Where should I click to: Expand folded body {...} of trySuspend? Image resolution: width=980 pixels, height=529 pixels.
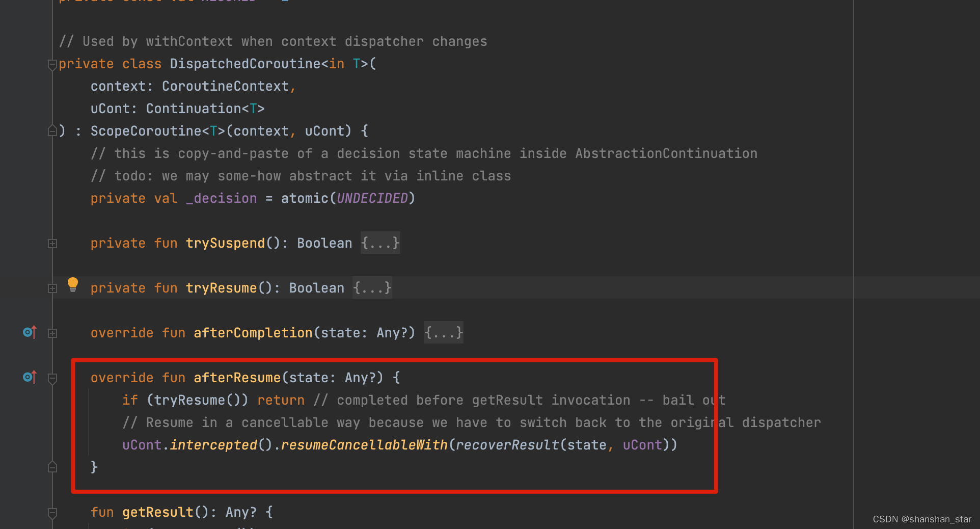(380, 243)
